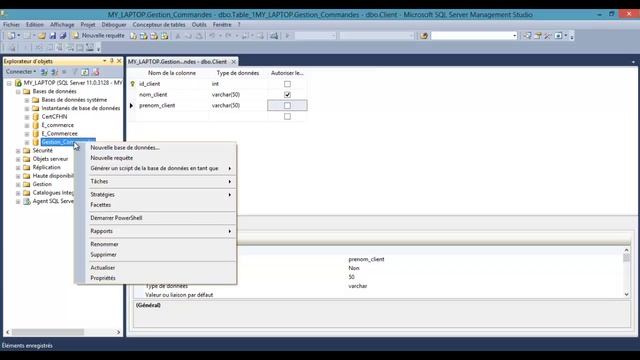The image size is (640, 360).
Task: Expand the Réplication folder node
Action: click(x=18, y=167)
